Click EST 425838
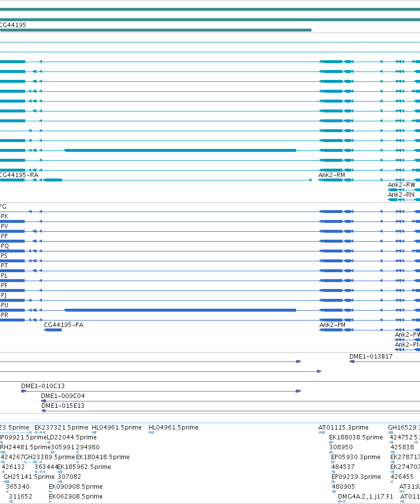Image resolution: width=420 pixels, height=504 pixels. tap(402, 447)
